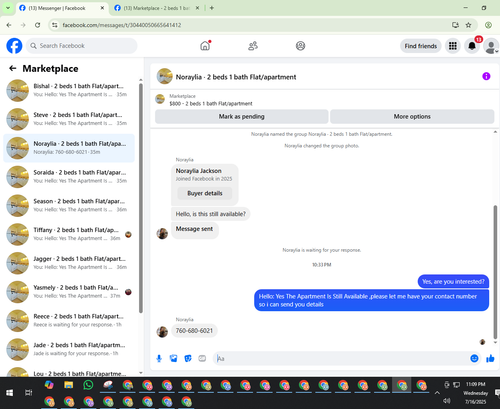Click the address bar URL

122,25
